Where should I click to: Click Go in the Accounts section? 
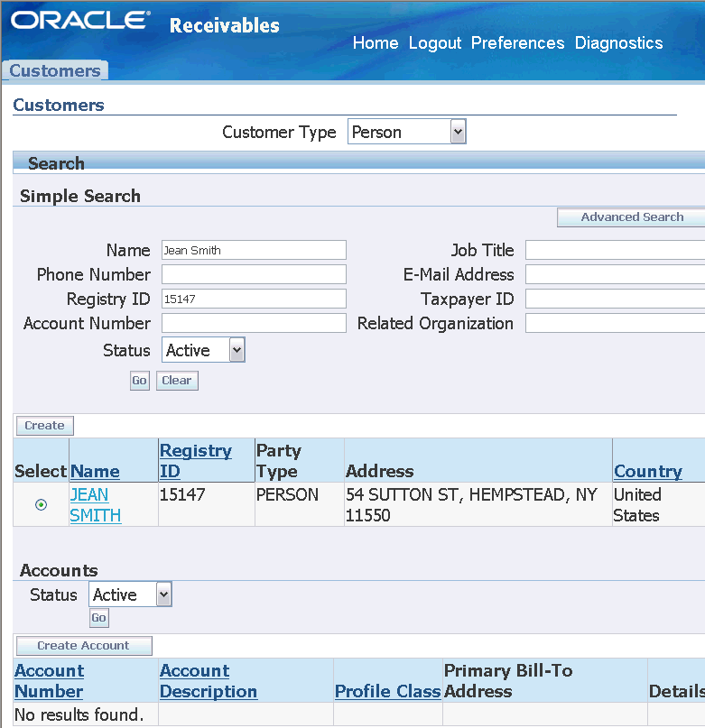[99, 618]
